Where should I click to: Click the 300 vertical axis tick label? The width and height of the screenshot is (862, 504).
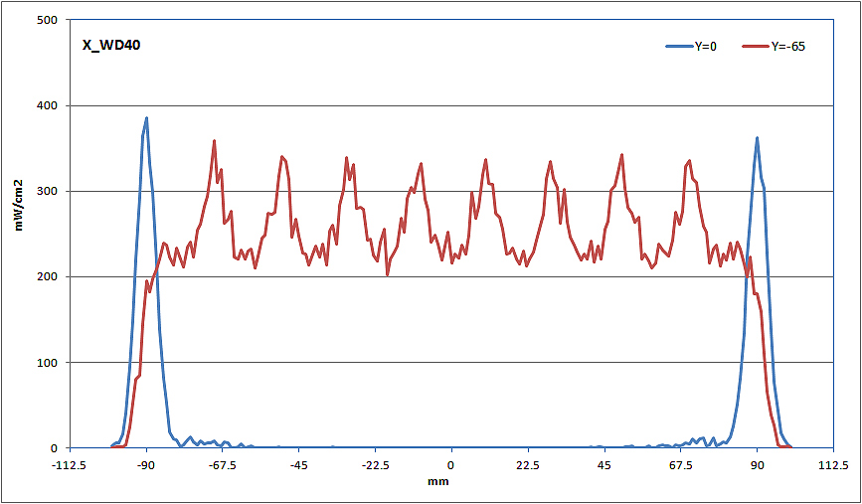46,191
